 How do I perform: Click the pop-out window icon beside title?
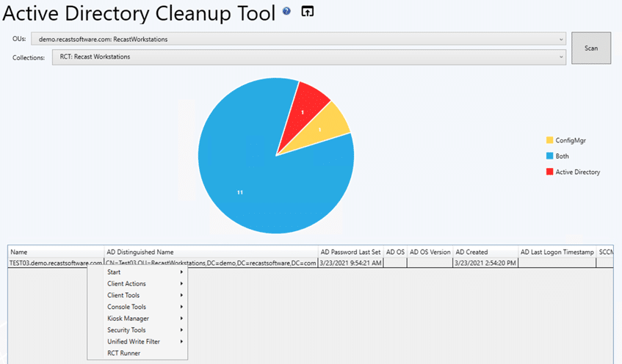tap(308, 11)
